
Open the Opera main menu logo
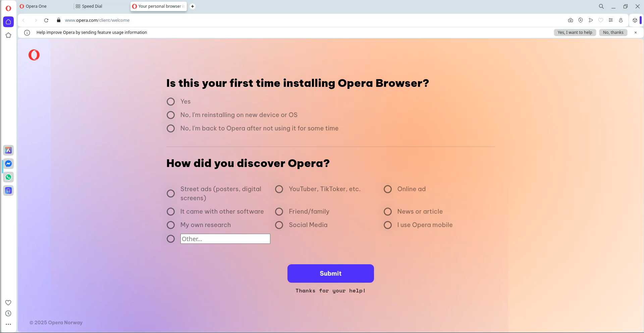point(8,8)
